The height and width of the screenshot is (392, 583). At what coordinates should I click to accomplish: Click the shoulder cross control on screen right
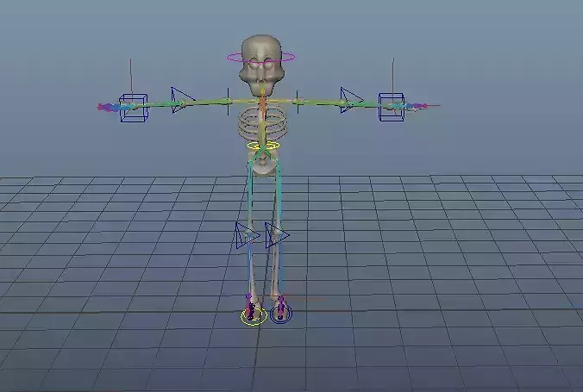(297, 101)
